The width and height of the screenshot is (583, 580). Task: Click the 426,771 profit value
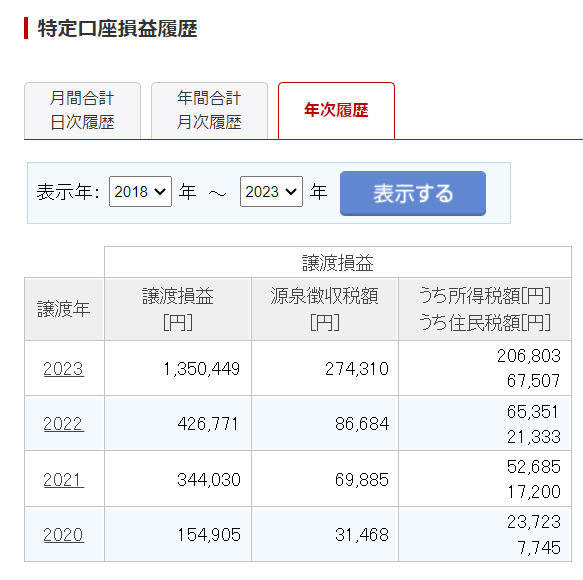(x=208, y=424)
